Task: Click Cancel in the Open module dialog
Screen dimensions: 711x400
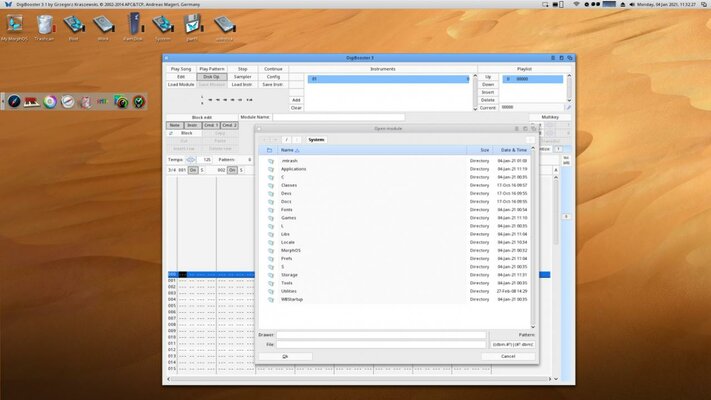Action: [x=508, y=356]
